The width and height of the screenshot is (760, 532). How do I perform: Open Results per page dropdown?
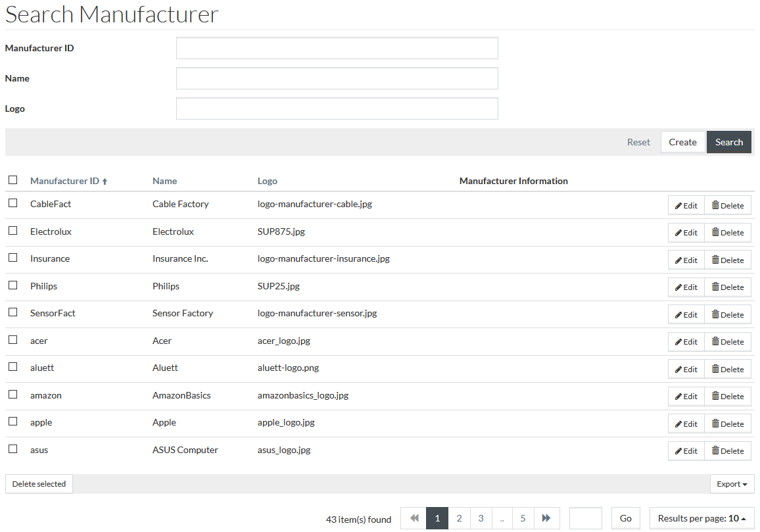click(x=702, y=518)
